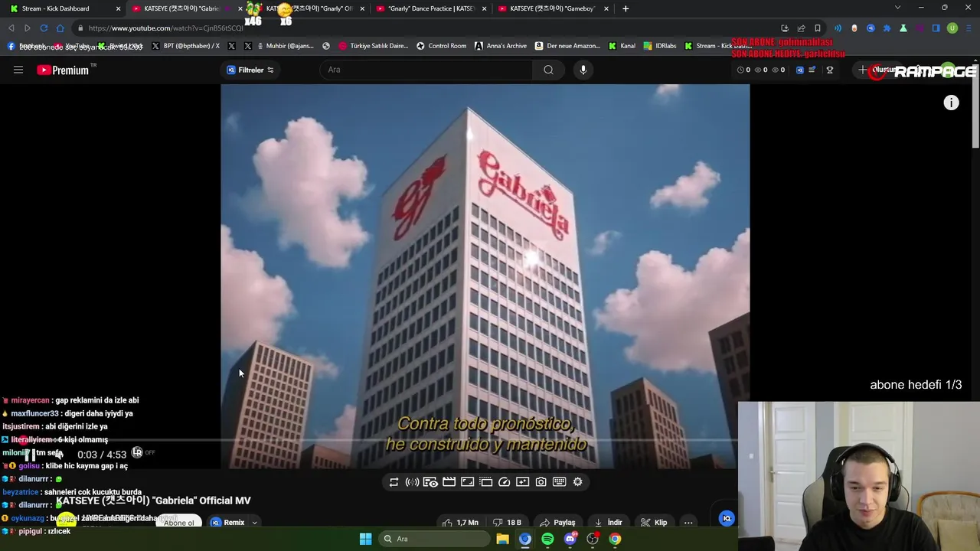The height and width of the screenshot is (551, 980).
Task: Start voice search with microphone icon
Action: coord(583,70)
